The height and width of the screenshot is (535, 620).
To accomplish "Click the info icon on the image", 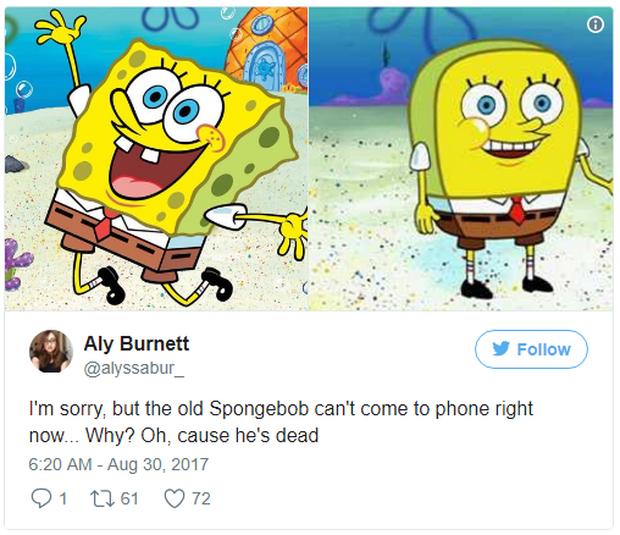I will pyautogui.click(x=595, y=25).
